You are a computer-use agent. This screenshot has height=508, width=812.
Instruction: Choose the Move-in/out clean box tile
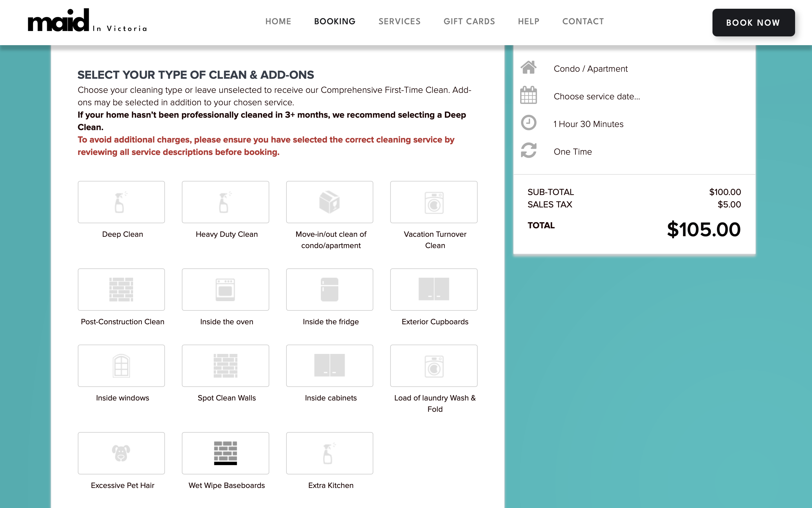tap(330, 202)
